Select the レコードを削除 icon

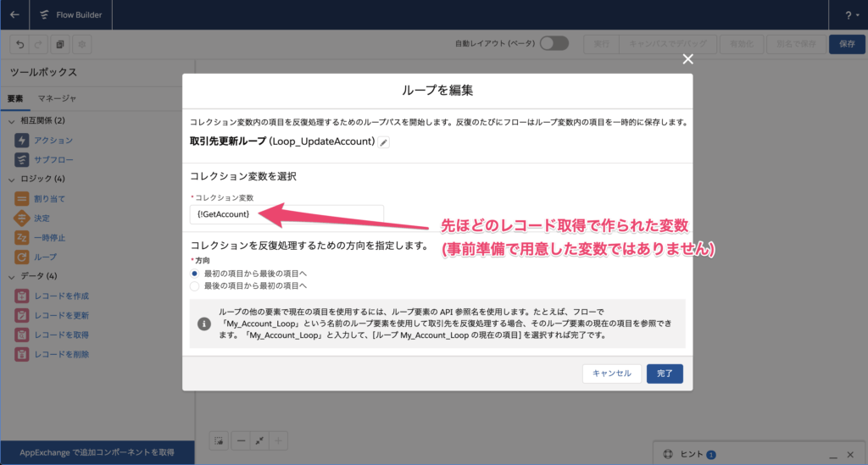(21, 354)
